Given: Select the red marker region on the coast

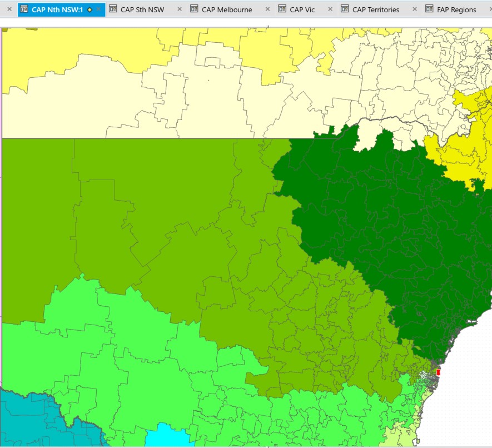Looking at the screenshot, I should [x=438, y=372].
